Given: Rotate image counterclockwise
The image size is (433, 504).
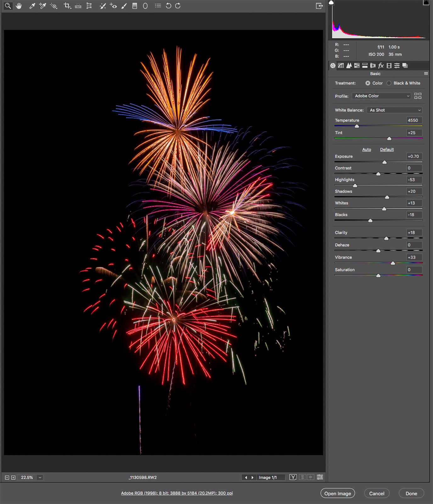Looking at the screenshot, I should (x=168, y=6).
